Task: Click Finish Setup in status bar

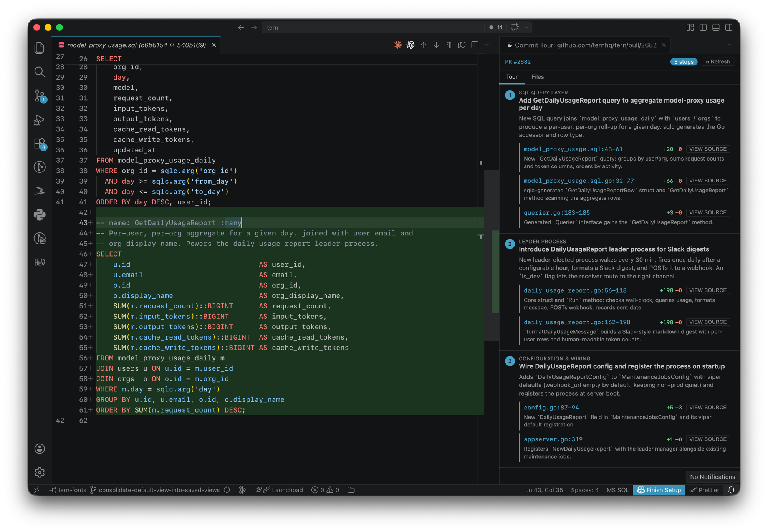Action: 659,490
